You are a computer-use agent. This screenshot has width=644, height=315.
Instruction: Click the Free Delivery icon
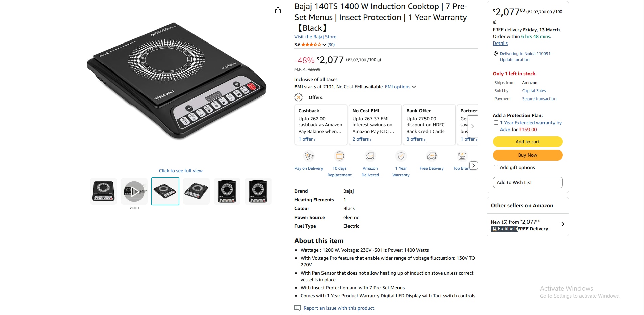coord(432,156)
